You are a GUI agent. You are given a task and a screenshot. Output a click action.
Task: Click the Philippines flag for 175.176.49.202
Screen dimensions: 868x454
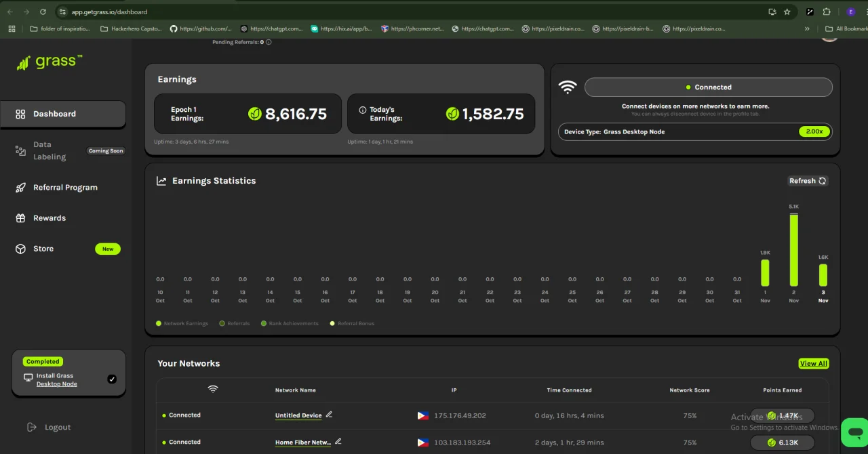[x=423, y=415]
